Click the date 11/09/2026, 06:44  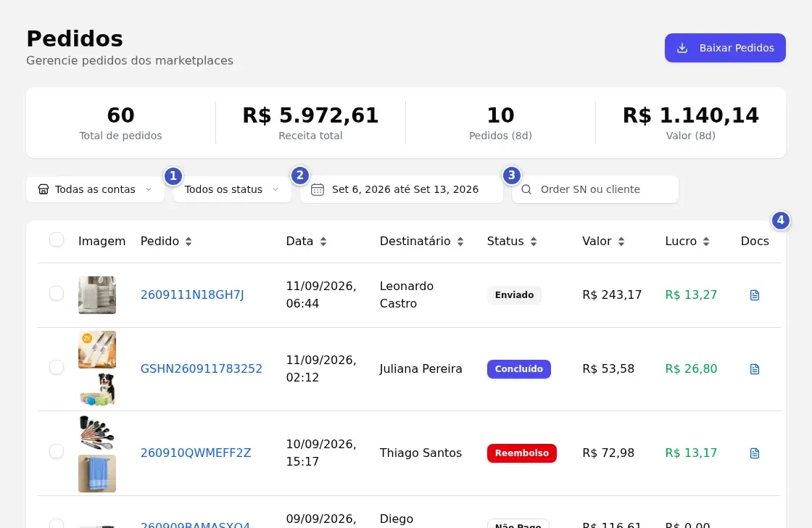coord(321,295)
